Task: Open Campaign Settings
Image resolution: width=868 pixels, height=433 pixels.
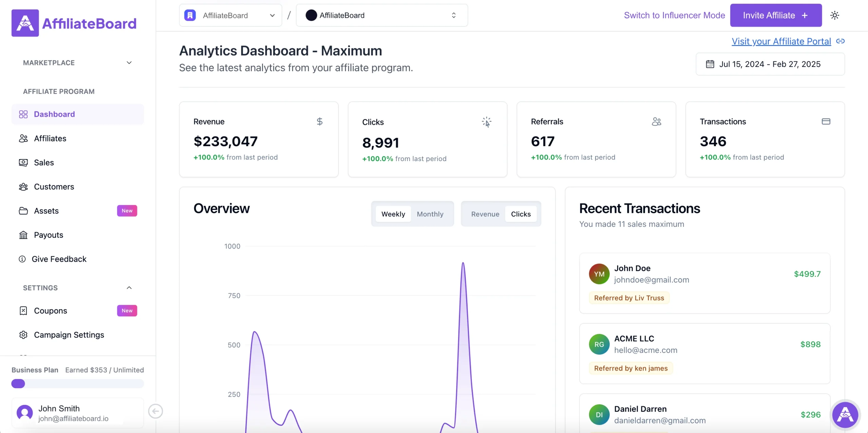Action: (78, 335)
